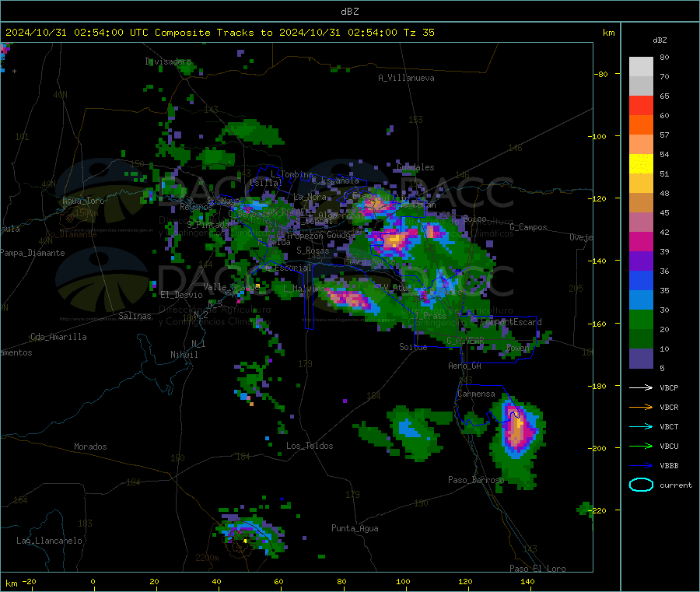The image size is (700, 592).
Task: Click the 'Aero_GH' map label
Action: [464, 366]
